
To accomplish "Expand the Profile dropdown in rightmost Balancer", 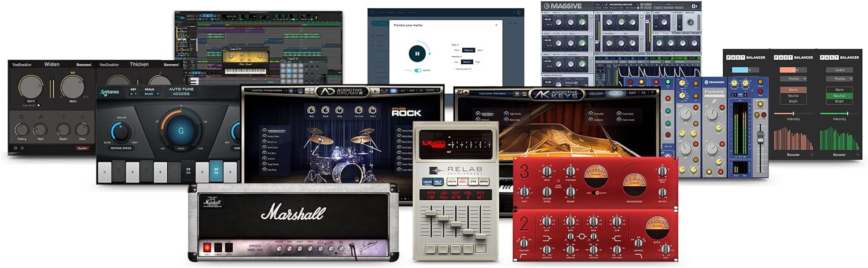I will coord(838,78).
